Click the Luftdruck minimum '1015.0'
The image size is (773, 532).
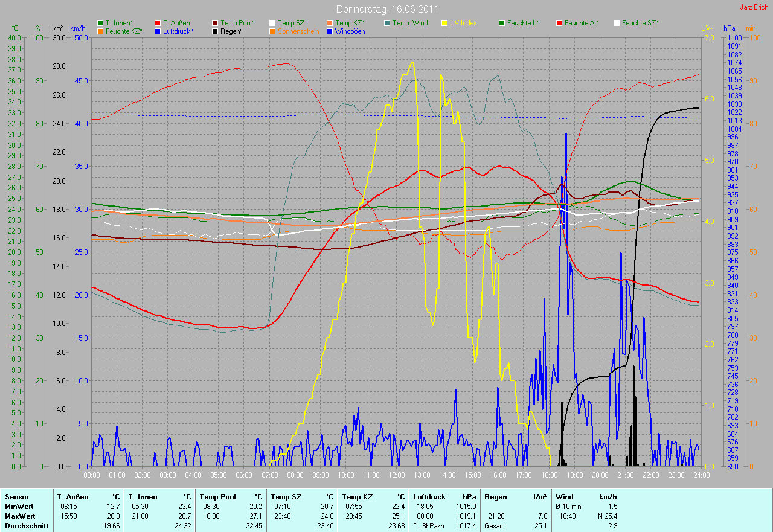click(x=466, y=507)
